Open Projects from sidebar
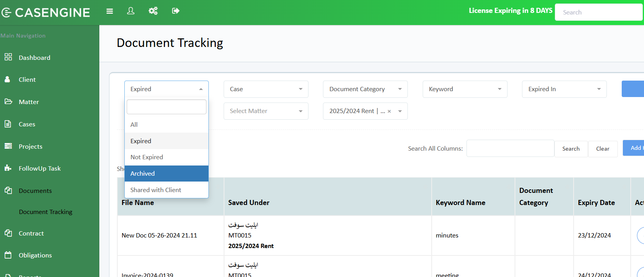Viewport: 644px width, 277px height. point(30,147)
